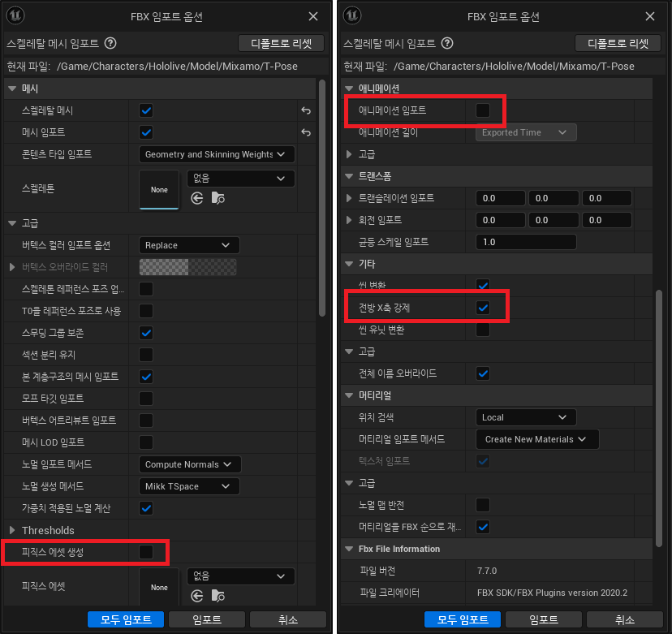Toggle 머티리얼을 FBX 순으로 재정렬 checkbox
The image size is (672, 634).
483,527
